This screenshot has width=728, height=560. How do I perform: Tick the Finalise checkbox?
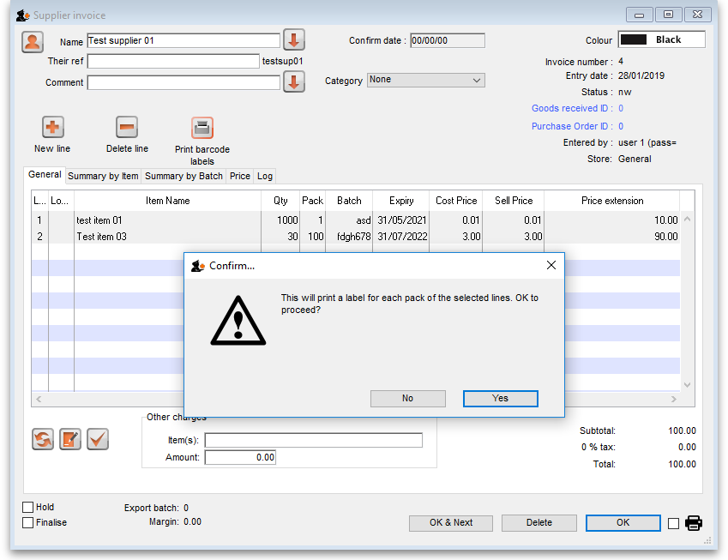(x=28, y=522)
